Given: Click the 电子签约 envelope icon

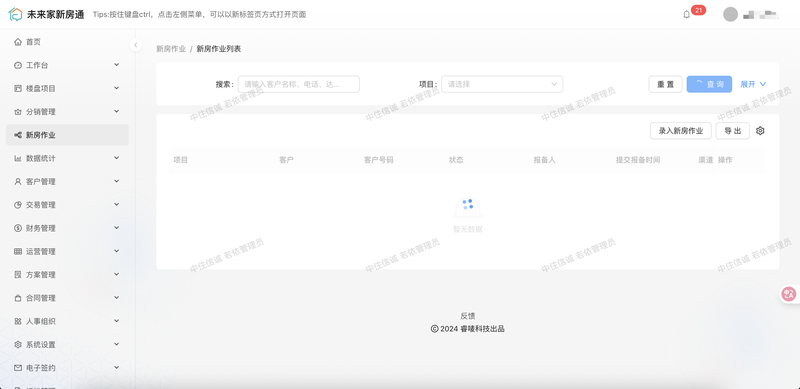Looking at the screenshot, I should (18, 368).
